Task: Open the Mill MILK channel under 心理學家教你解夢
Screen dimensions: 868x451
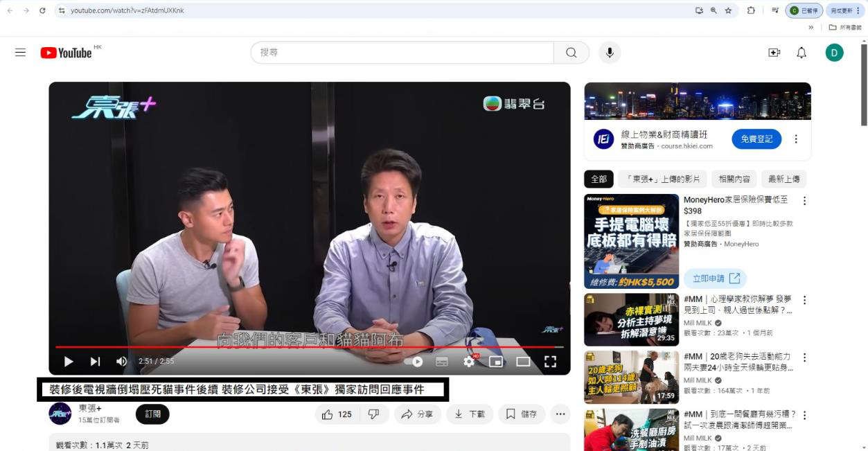Action: (699, 323)
